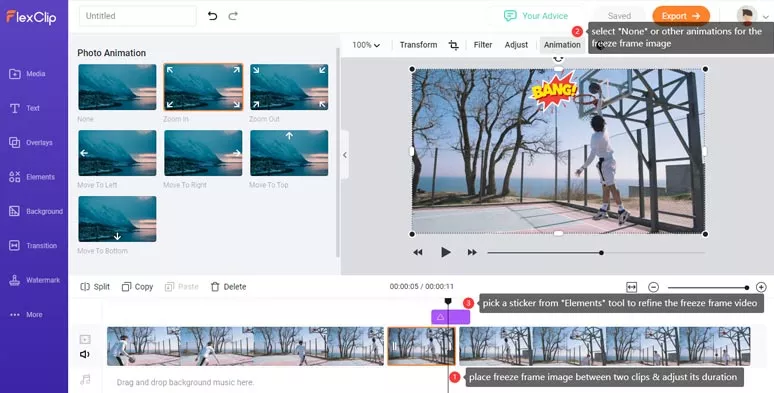Click the animation panel scrollbar
The height and width of the screenshot is (393, 774).
click(338, 152)
